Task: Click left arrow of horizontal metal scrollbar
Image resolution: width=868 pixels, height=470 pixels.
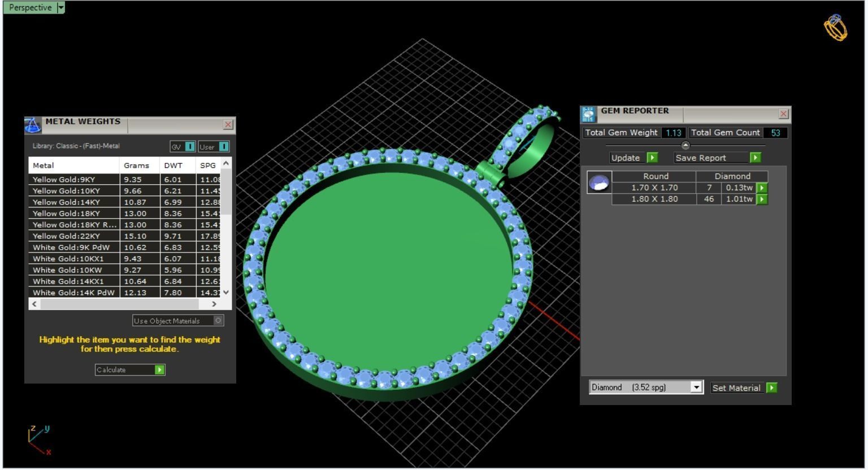Action: 34,304
